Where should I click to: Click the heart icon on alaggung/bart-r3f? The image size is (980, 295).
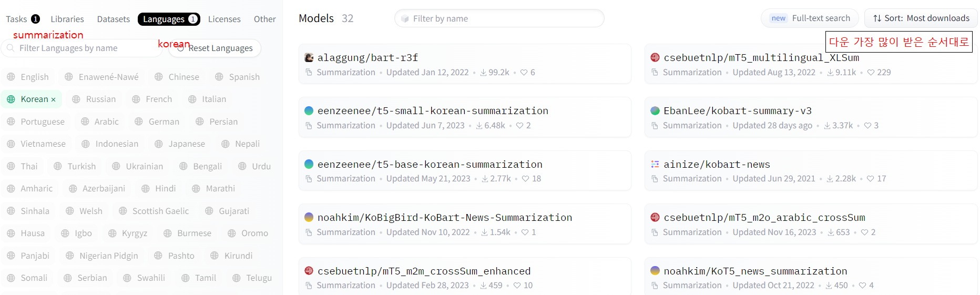[x=524, y=73]
